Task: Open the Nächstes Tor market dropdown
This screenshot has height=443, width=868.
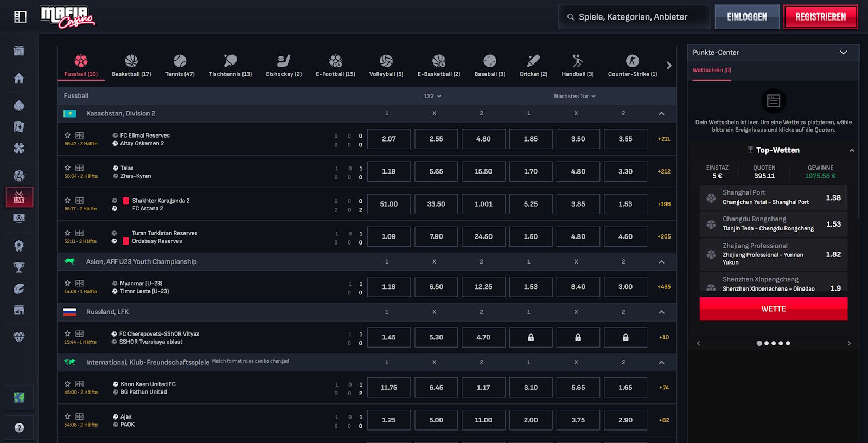Action: 575,96
